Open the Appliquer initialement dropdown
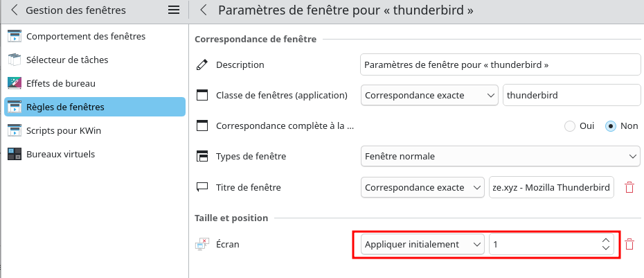644x278 pixels. tap(422, 244)
